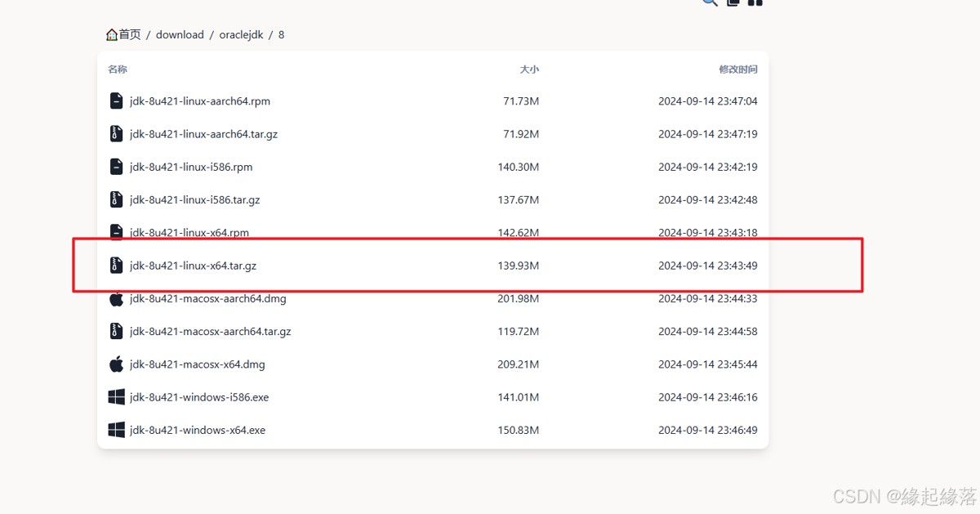Screen dimensions: 980x514
Task: Open jdk-8u421-macosx-x64.dmg file name
Action: pos(198,364)
